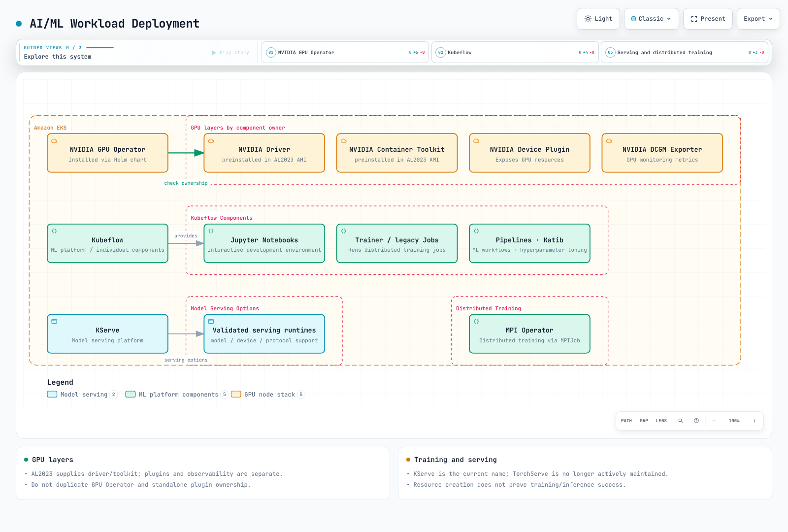
Task: Click the 100% zoom level
Action: coord(734,421)
